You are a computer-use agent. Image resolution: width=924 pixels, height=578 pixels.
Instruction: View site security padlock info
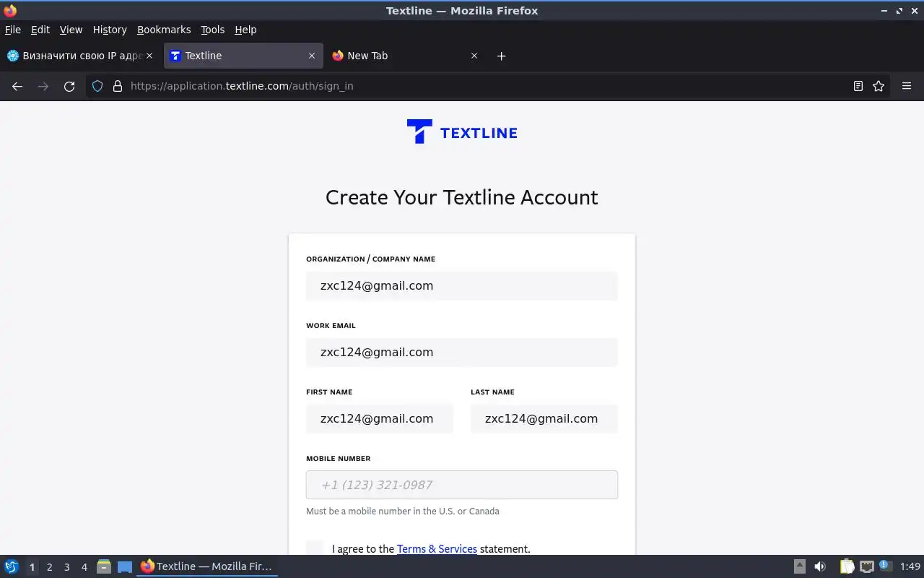click(x=118, y=86)
